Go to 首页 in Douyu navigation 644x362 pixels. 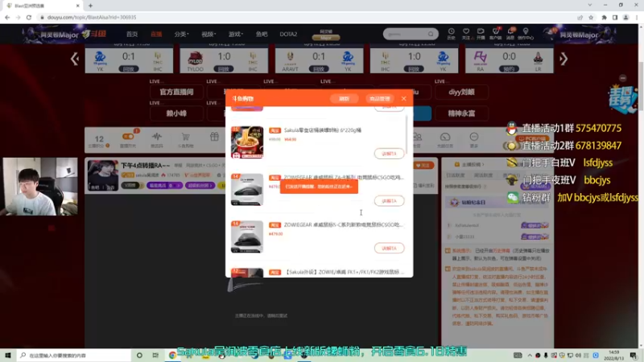(132, 34)
